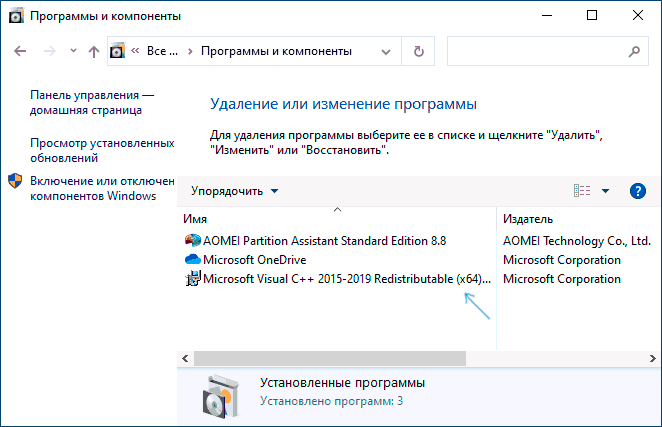Click Microsoft Corporation publisher in Visual C++ row
662x427 pixels.
pos(562,279)
